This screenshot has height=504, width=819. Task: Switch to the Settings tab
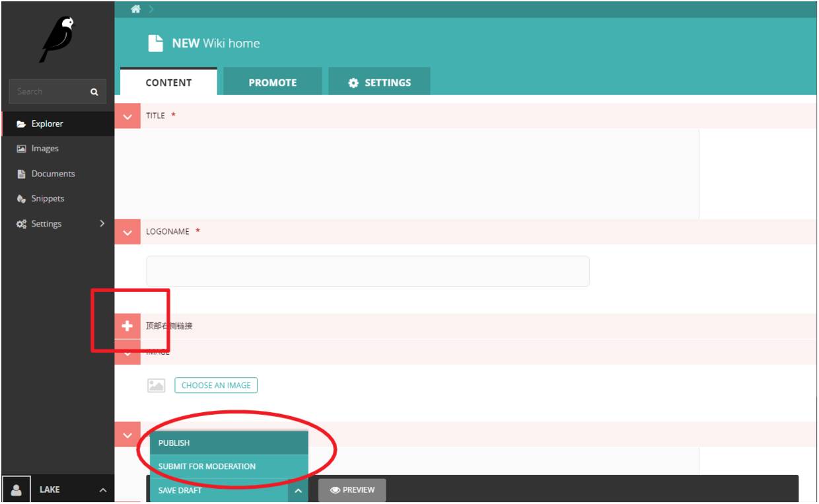pyautogui.click(x=379, y=82)
